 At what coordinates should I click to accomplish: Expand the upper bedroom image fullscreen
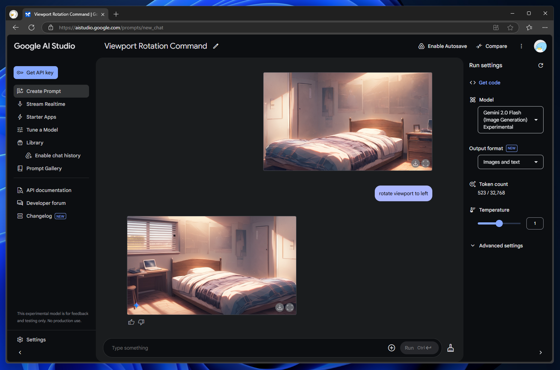coord(425,163)
